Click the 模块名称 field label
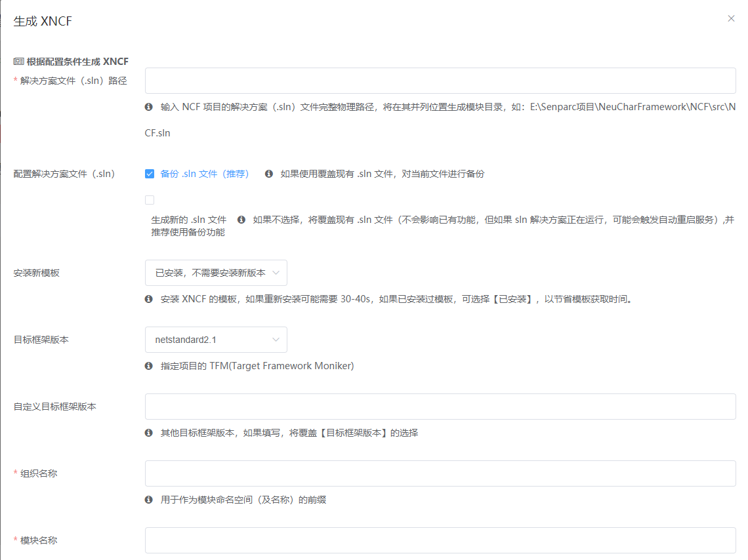This screenshot has width=748, height=560. (x=39, y=540)
